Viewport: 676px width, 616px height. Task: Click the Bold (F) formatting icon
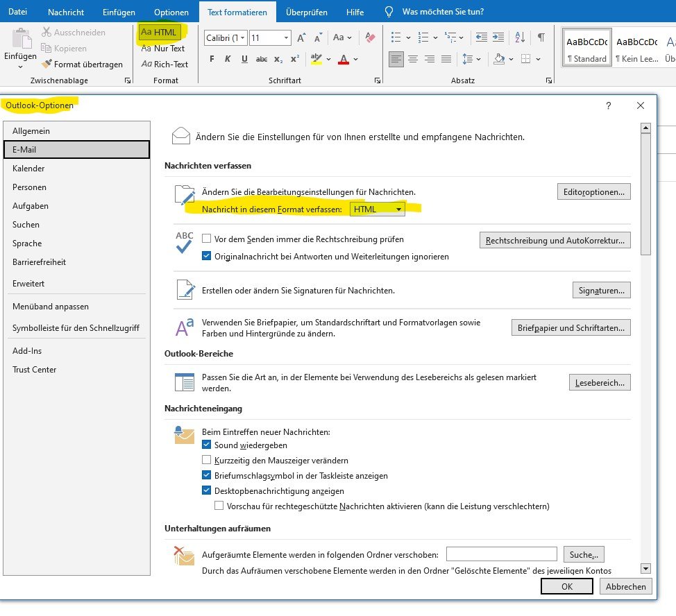tap(212, 59)
